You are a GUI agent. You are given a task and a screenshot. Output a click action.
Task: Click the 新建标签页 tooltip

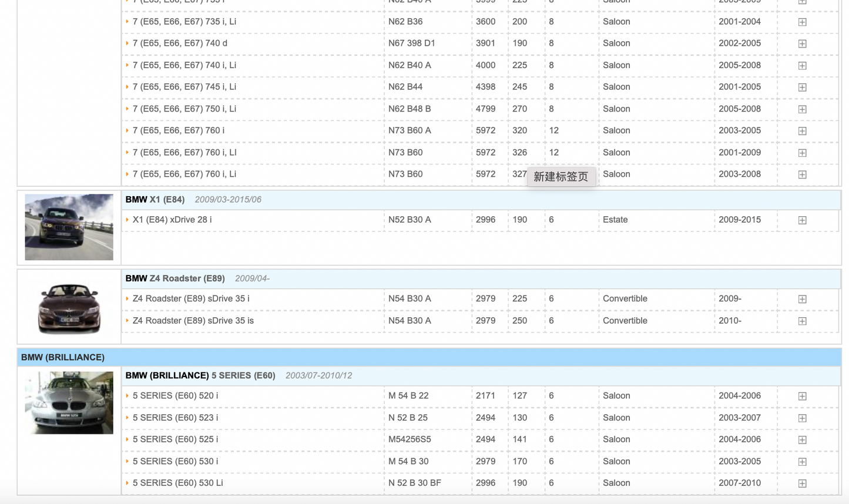(x=561, y=177)
